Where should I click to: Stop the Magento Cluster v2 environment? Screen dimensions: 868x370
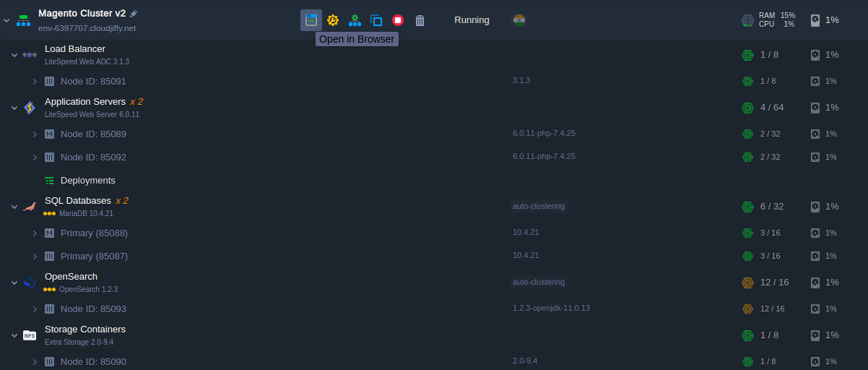(x=398, y=20)
